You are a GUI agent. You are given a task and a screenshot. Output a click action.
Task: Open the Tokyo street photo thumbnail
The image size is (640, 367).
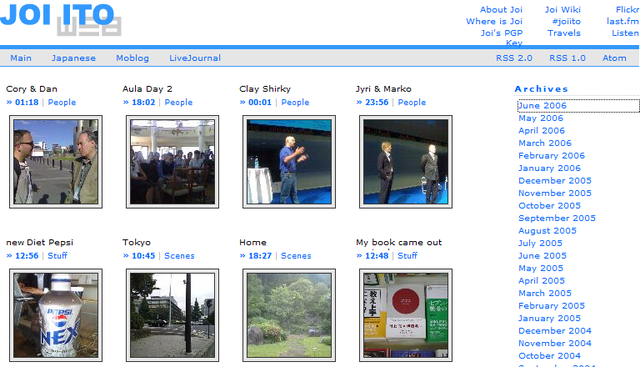(172, 315)
